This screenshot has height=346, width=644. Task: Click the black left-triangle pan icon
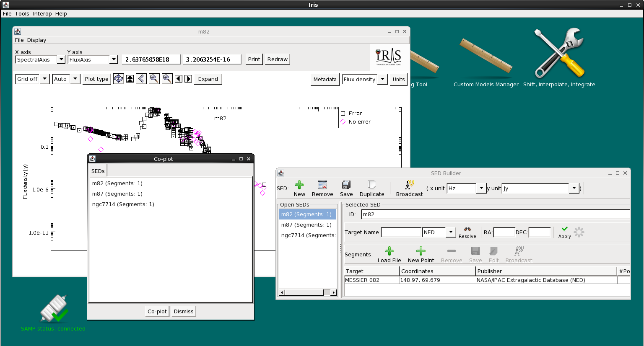click(x=179, y=79)
